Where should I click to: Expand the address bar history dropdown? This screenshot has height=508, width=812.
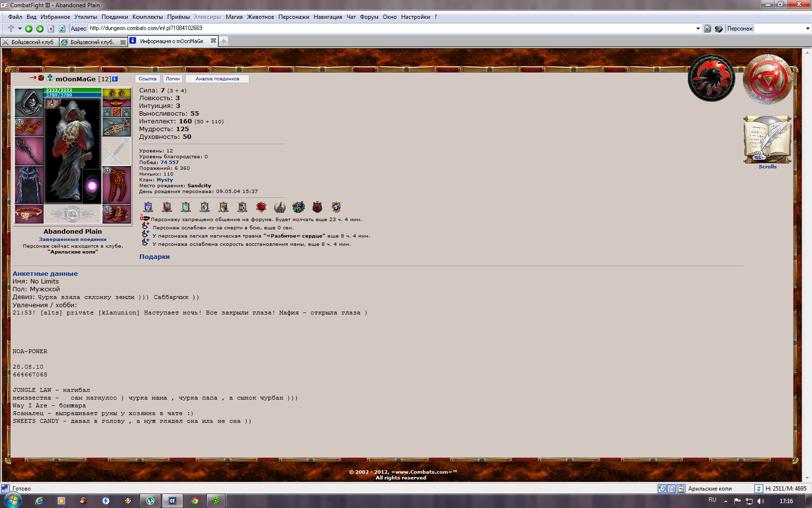[698, 29]
